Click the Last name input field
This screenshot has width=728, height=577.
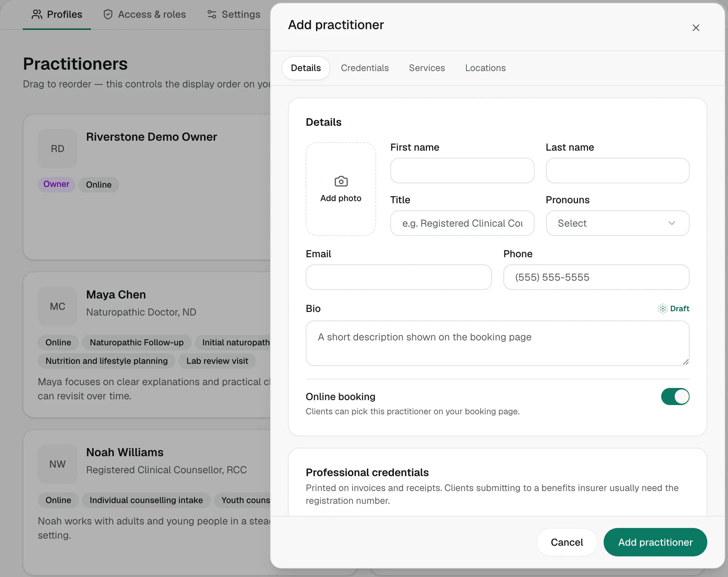coord(617,171)
